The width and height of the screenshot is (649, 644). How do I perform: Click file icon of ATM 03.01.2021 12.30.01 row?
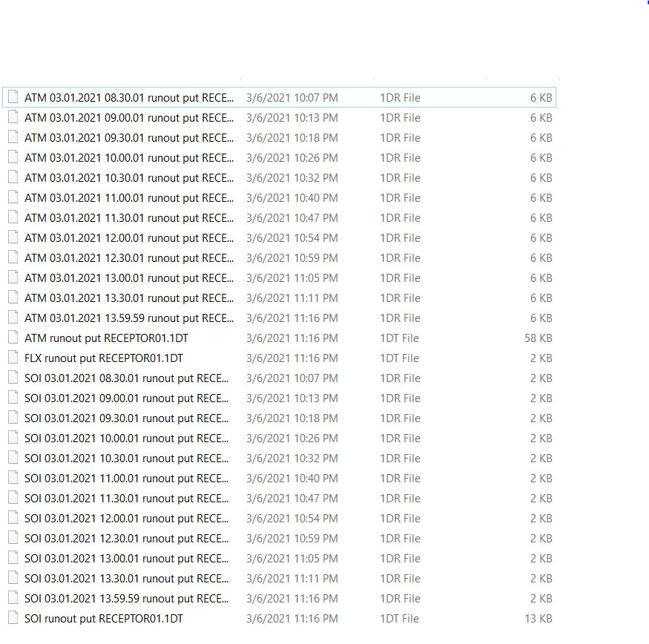[x=13, y=257]
